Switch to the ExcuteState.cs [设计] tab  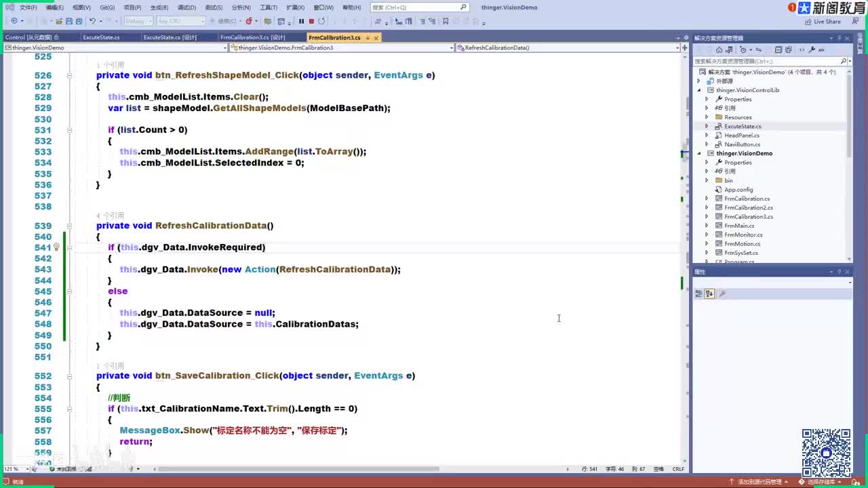[x=170, y=38]
